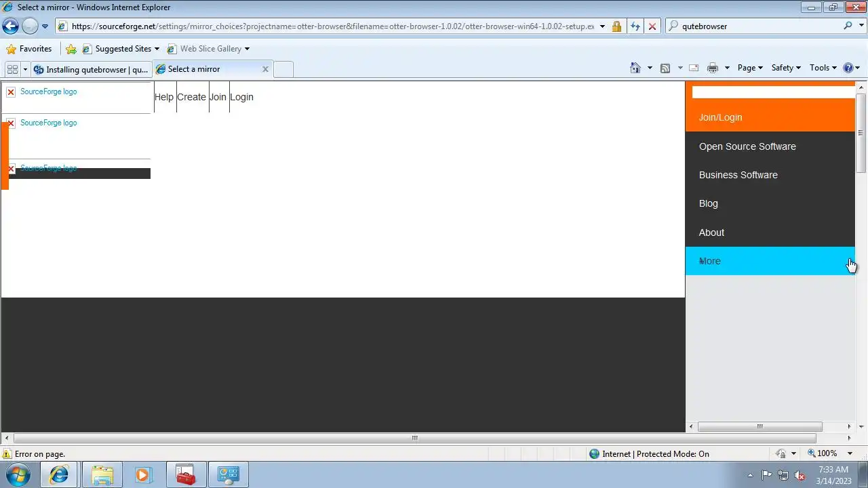Open a new blank tab
Screen dimensions: 868x488
(x=283, y=69)
